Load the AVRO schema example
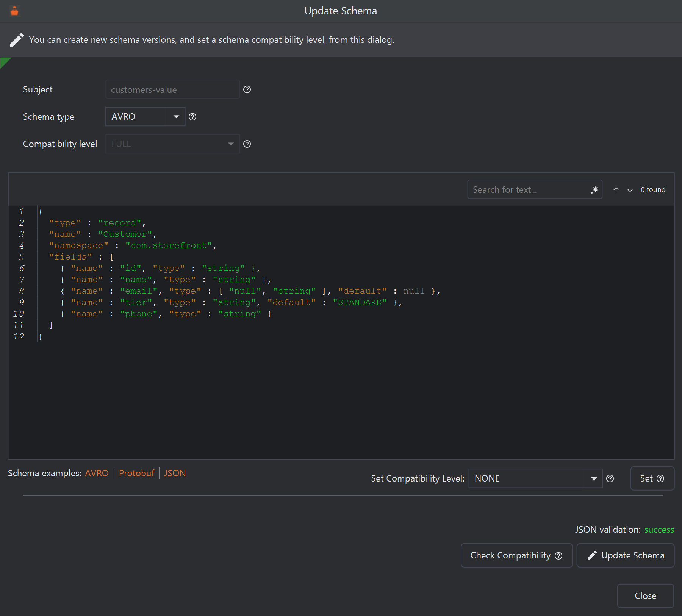This screenshot has height=616, width=682. coord(97,473)
